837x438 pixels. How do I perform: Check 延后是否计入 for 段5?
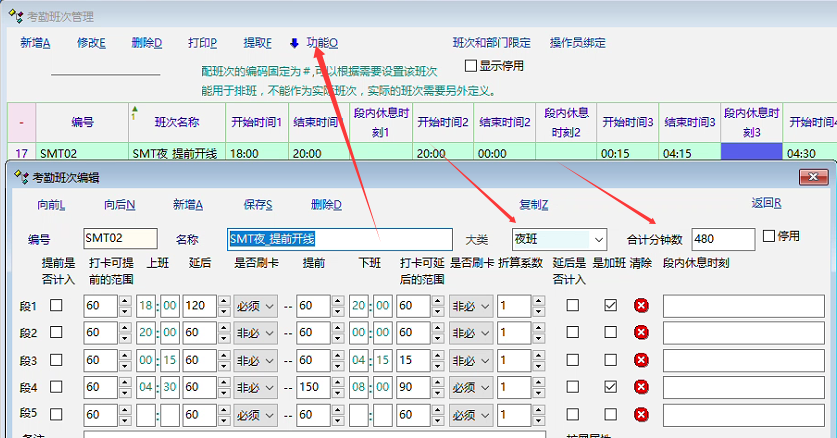click(573, 415)
